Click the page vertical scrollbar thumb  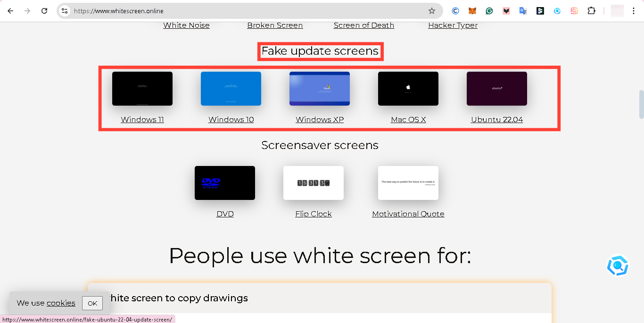click(641, 104)
